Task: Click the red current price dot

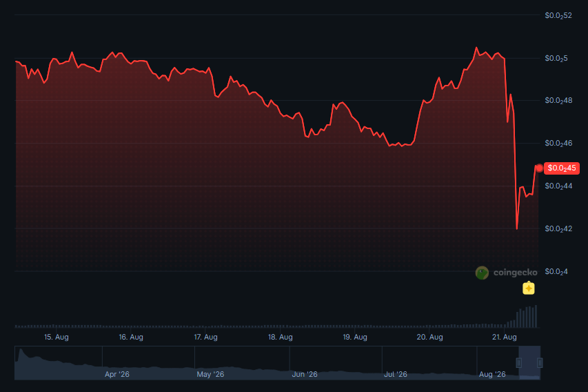Action: [539, 168]
